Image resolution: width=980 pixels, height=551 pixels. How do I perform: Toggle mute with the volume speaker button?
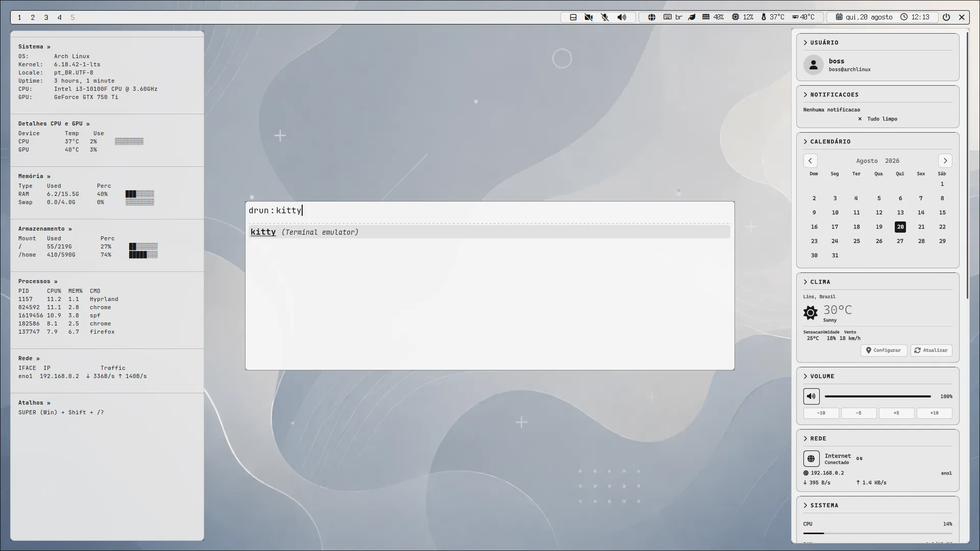[x=812, y=396]
